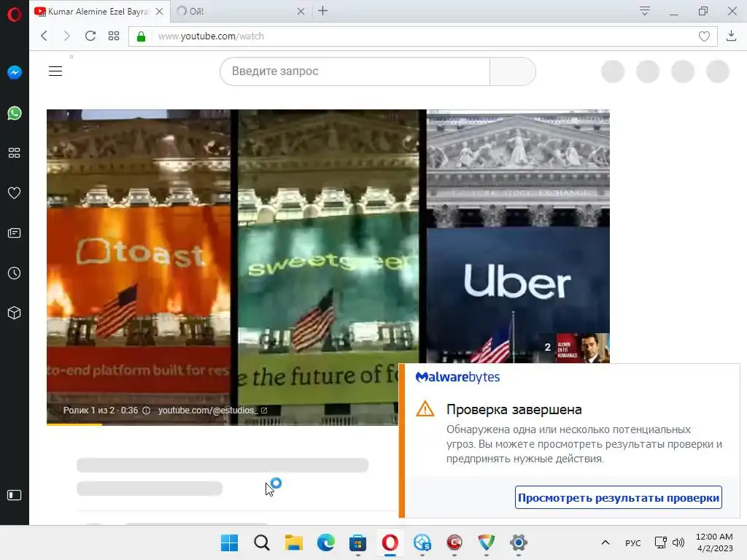Click the warning triangle in Malwarebytes alert

425,409
